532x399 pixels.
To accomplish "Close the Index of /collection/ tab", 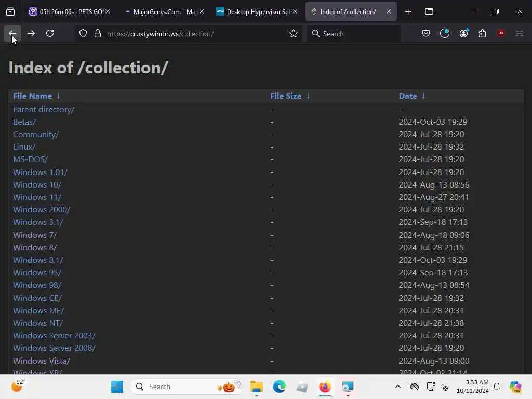I will coord(389,12).
